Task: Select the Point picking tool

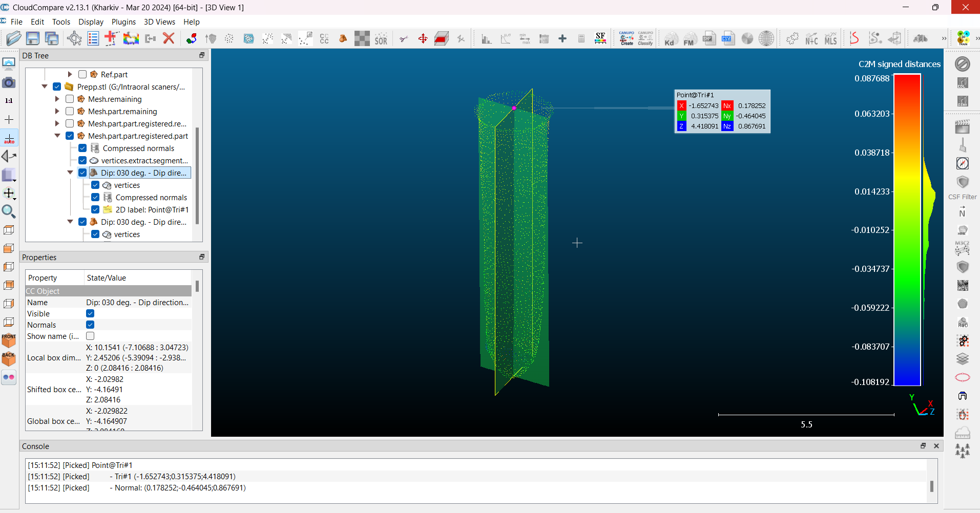Action: point(74,38)
